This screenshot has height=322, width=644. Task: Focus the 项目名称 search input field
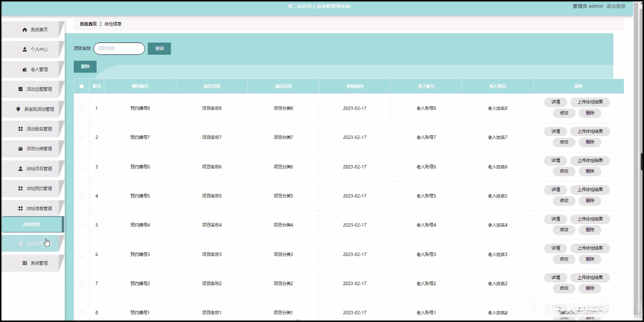[119, 48]
